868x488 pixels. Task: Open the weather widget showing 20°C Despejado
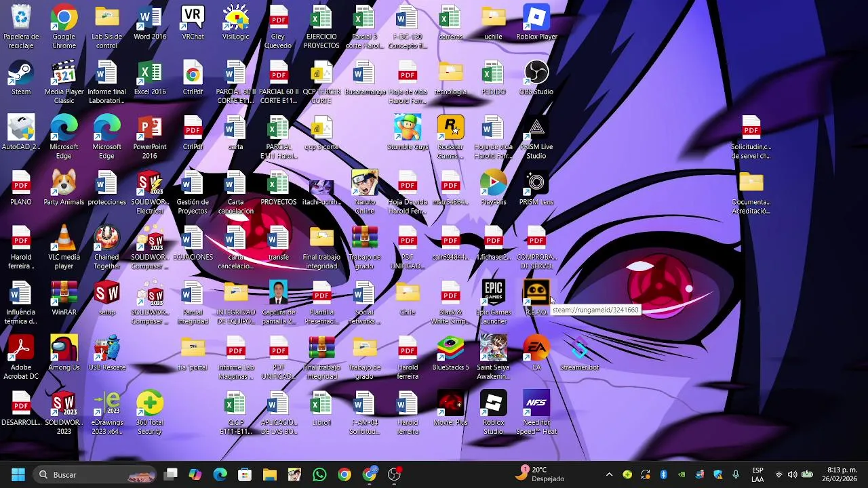coord(540,474)
